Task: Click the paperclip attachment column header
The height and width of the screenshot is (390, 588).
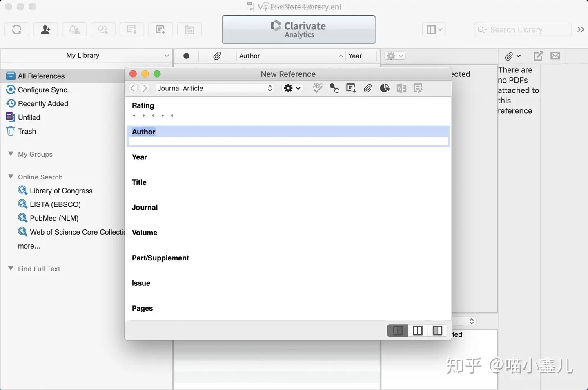Action: pyautogui.click(x=217, y=56)
